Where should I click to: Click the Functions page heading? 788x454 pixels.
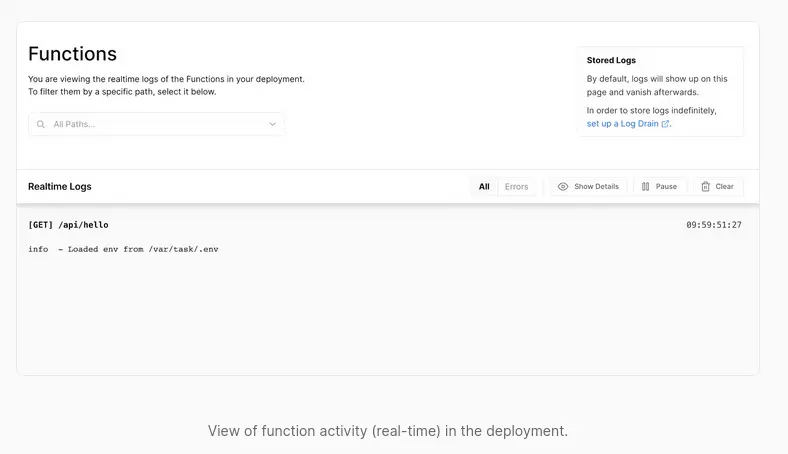72,54
